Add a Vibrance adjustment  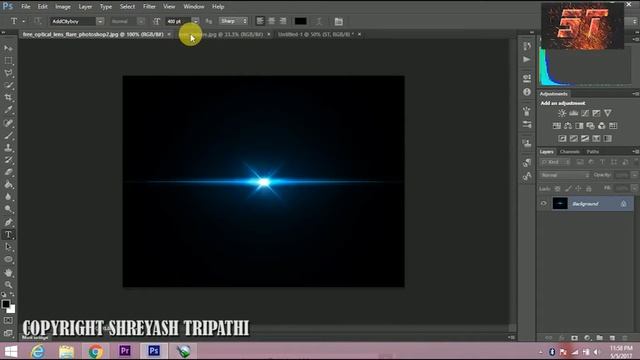(608, 113)
